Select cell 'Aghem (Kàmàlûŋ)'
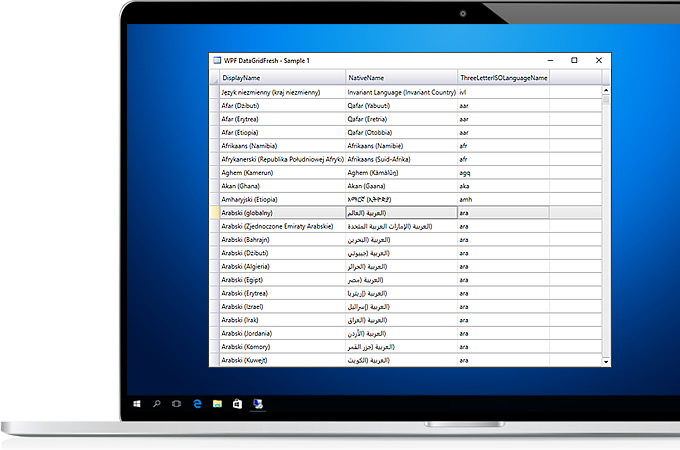 click(x=402, y=173)
